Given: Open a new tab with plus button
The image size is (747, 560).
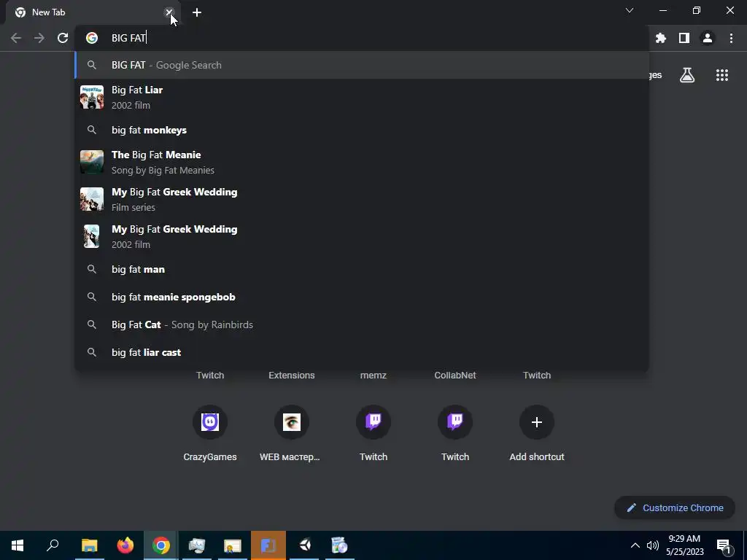Looking at the screenshot, I should [x=197, y=12].
